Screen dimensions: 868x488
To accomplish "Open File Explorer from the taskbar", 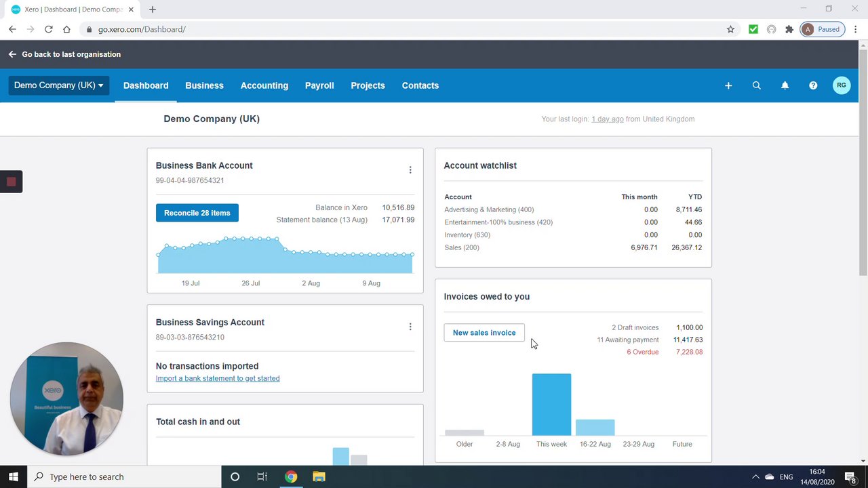I will coord(319,476).
